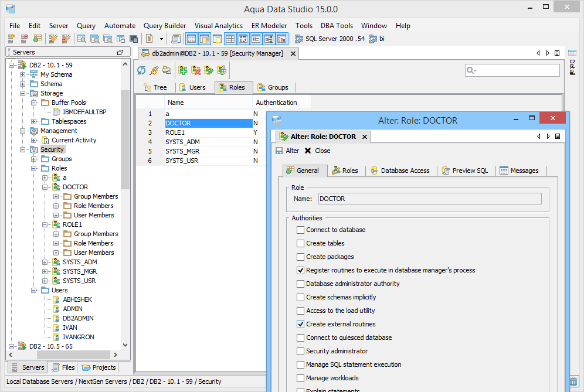Open the Query Builder menu
The height and width of the screenshot is (392, 584).
(165, 26)
